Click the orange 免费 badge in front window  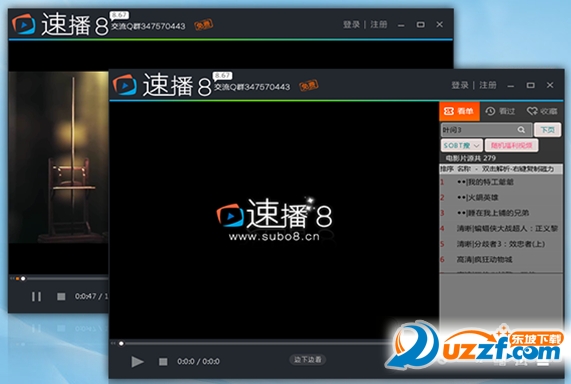point(308,86)
